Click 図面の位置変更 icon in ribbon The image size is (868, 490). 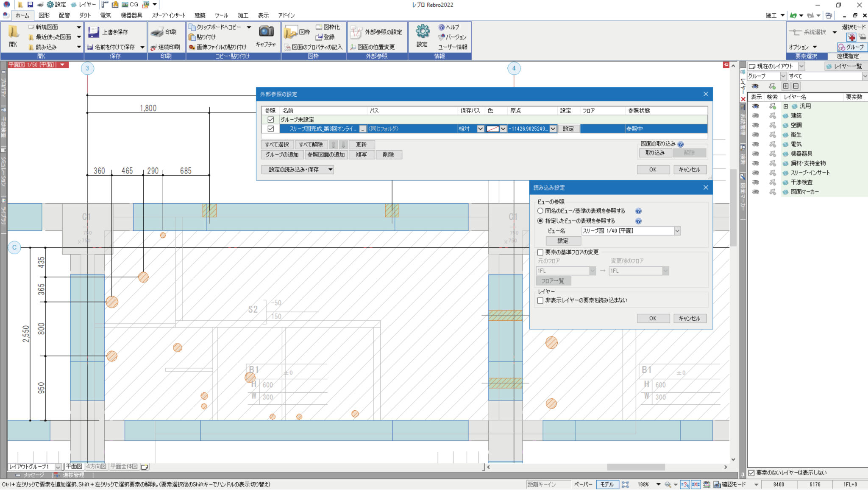click(x=353, y=47)
